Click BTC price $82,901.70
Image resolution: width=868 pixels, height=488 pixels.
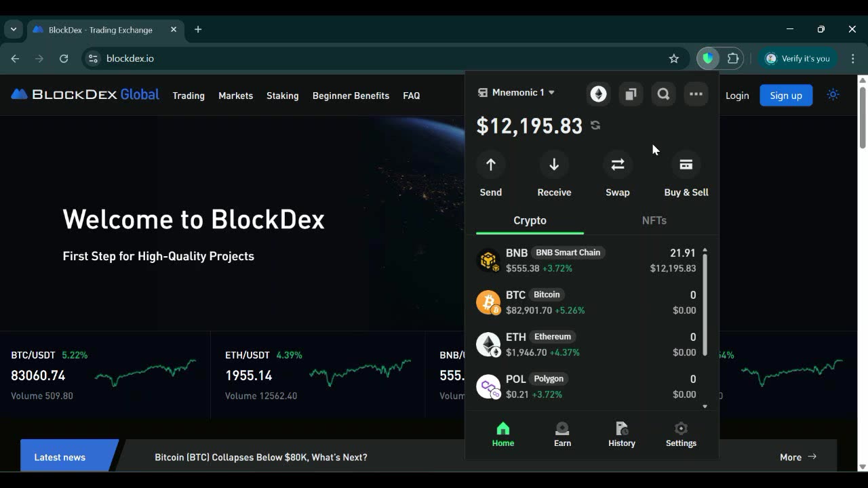point(529,310)
